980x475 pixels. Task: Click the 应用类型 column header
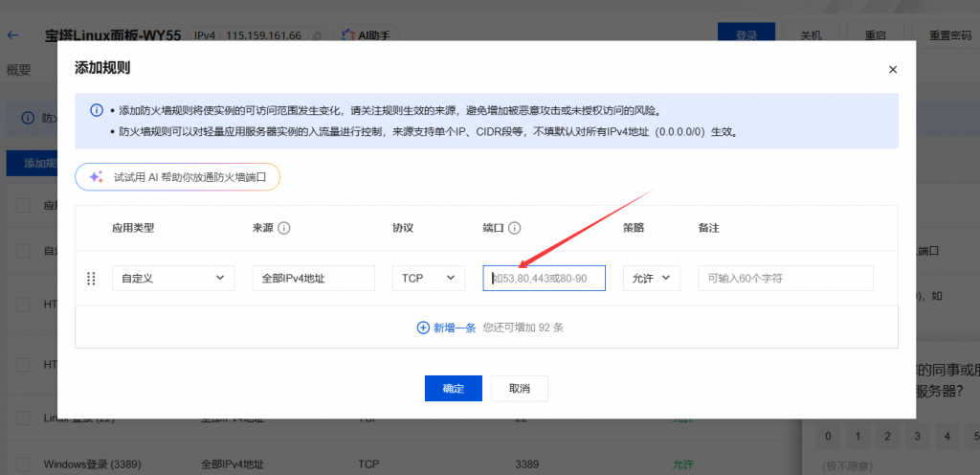click(133, 228)
